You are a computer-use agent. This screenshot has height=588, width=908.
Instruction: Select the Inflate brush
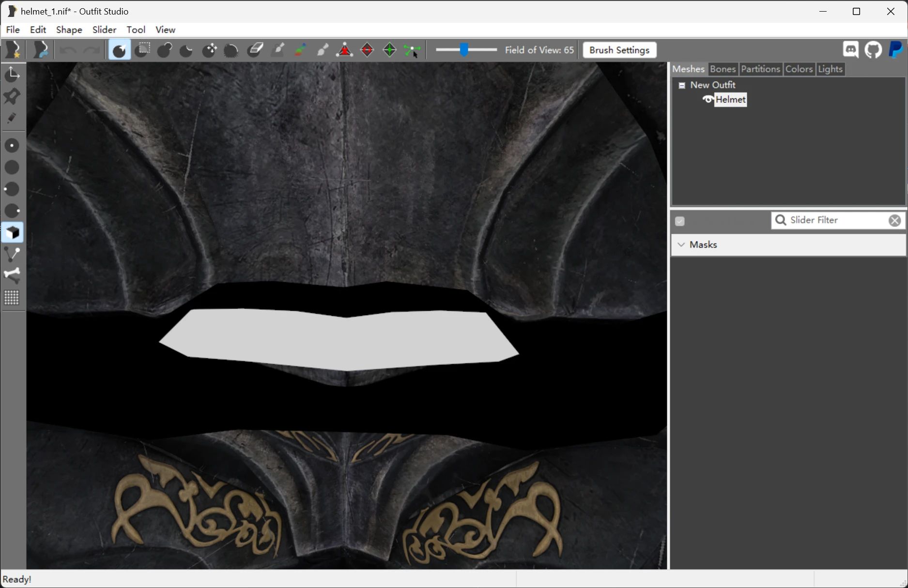[x=165, y=50]
